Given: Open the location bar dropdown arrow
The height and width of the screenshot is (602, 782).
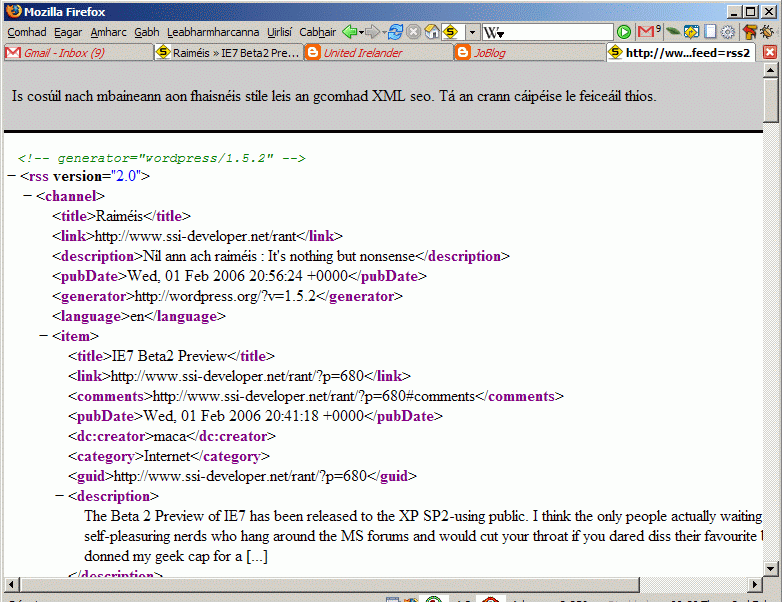Looking at the screenshot, I should point(472,32).
